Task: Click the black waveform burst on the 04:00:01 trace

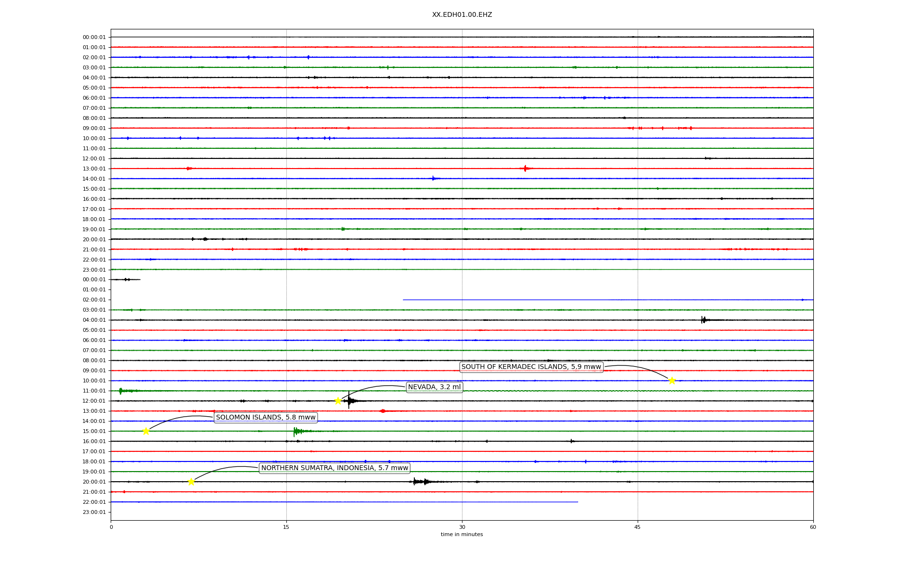Action: pyautogui.click(x=704, y=320)
